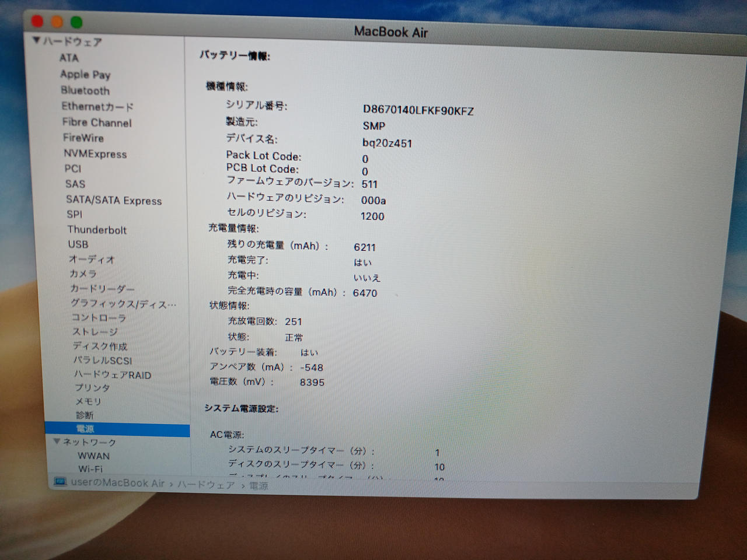Open the パラレルSCSI entry
Screen dimensions: 747x560
[x=103, y=360]
